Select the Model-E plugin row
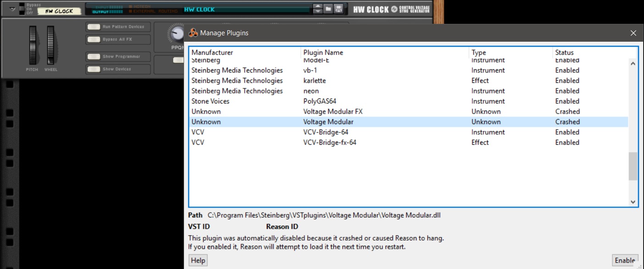Image resolution: width=644 pixels, height=269 pixels. point(409,61)
